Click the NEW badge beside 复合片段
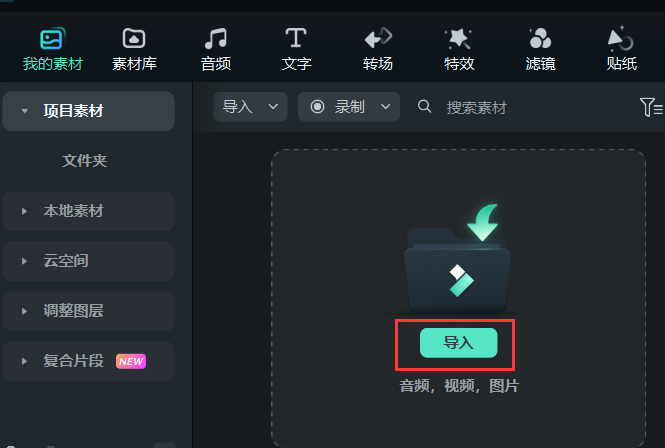Viewport: 665px width, 448px height. (131, 361)
